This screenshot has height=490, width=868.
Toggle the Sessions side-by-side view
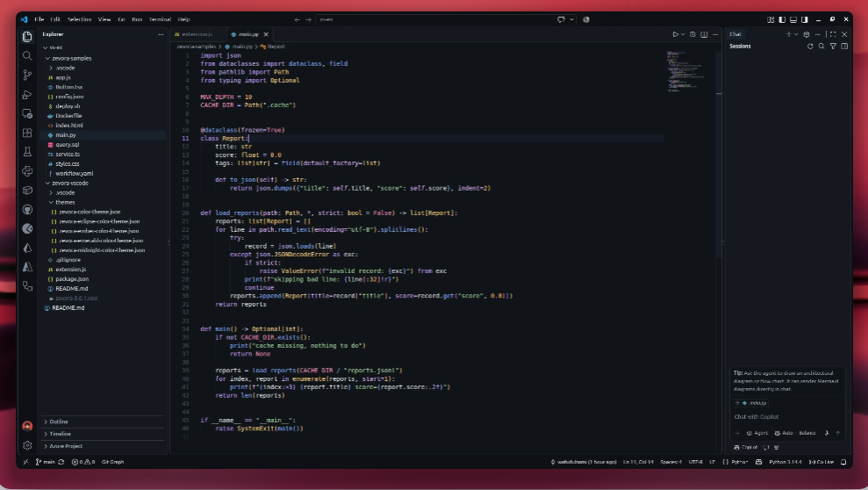[844, 47]
